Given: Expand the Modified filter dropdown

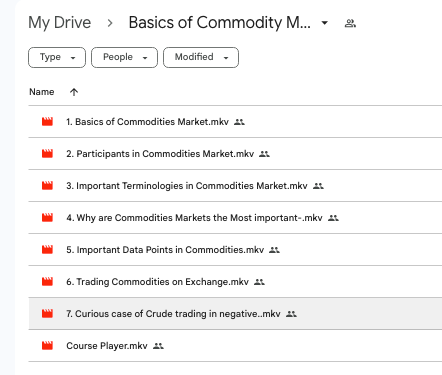Looking at the screenshot, I should [x=201, y=57].
